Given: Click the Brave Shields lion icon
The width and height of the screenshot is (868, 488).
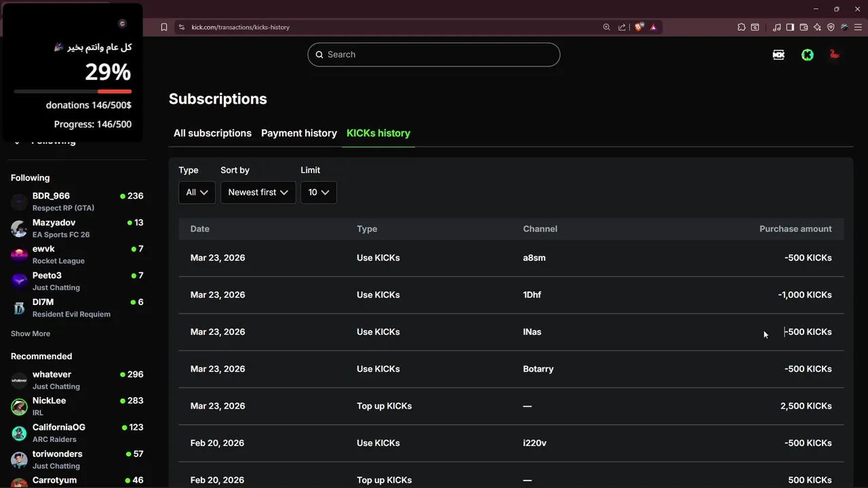Looking at the screenshot, I should coord(639,27).
